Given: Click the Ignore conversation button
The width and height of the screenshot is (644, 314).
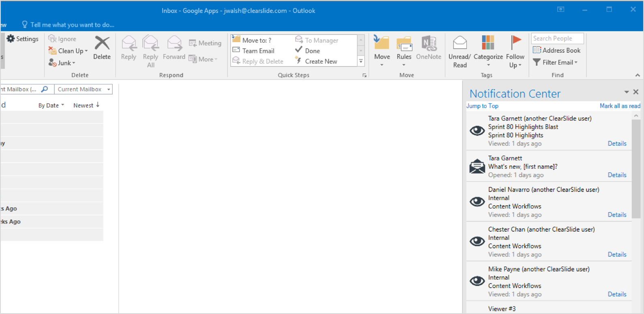Looking at the screenshot, I should 62,39.
